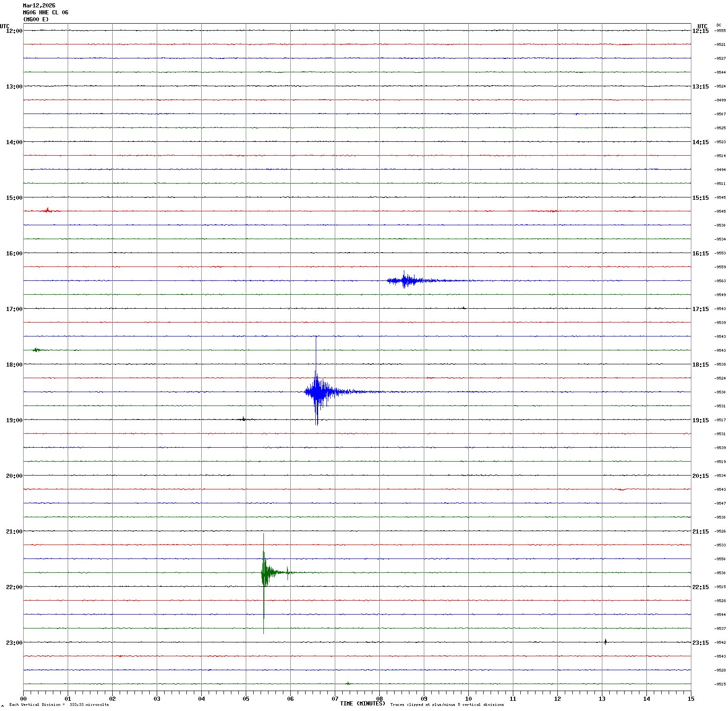Viewport: 728px width, 711px height.
Task: Click the green spike event on the 21:45 trace
Action: [264, 572]
